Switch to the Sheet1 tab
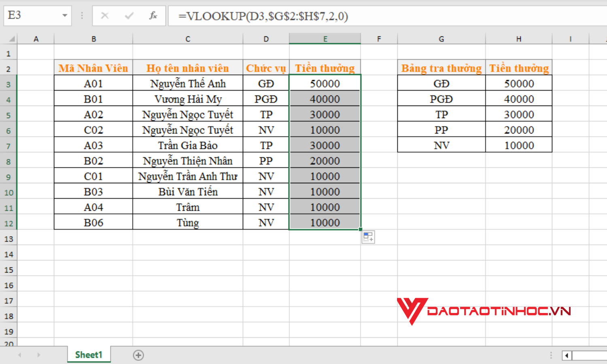The height and width of the screenshot is (364, 607). (88, 355)
